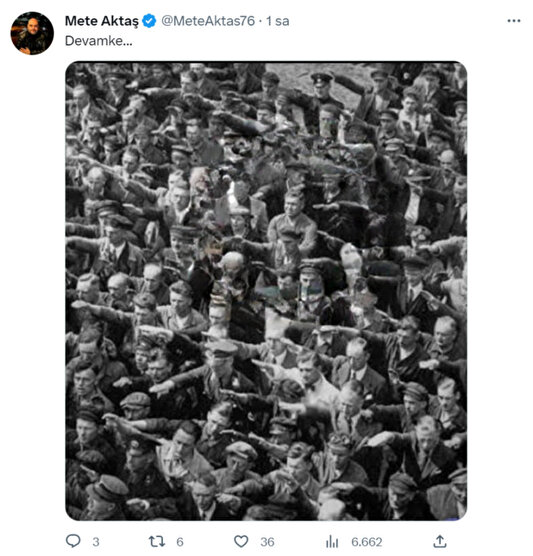The height and width of the screenshot is (556, 533).
Task: Click the Mete Aktaş display name
Action: point(102,21)
